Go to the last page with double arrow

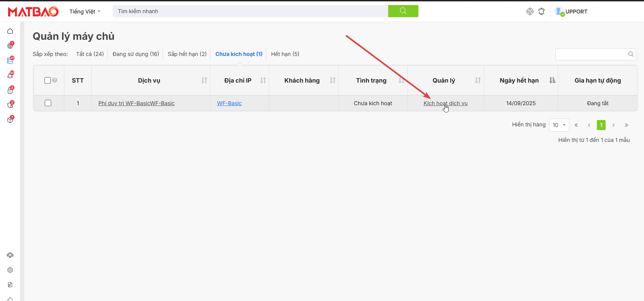coord(626,125)
